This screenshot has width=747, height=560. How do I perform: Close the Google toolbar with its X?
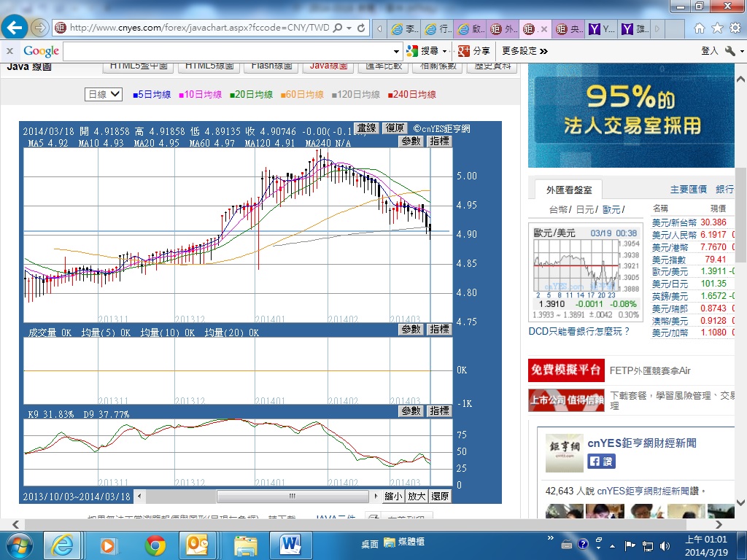[9, 51]
